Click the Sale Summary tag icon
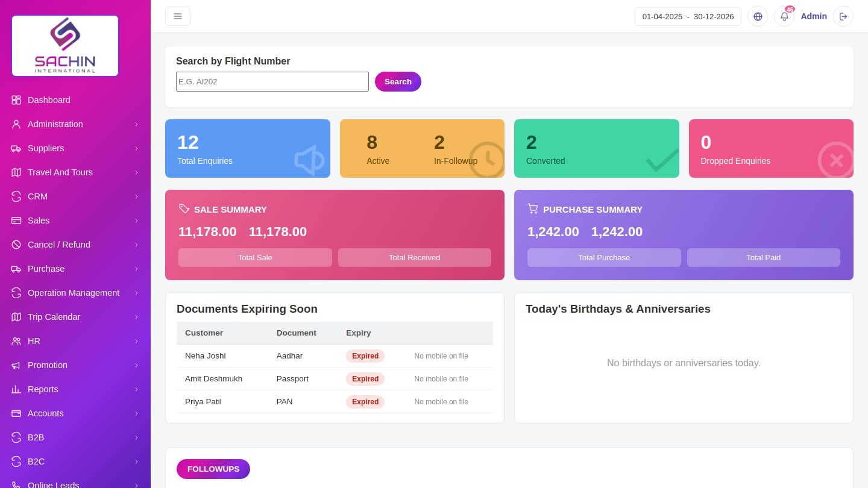The height and width of the screenshot is (488, 868). 184,208
